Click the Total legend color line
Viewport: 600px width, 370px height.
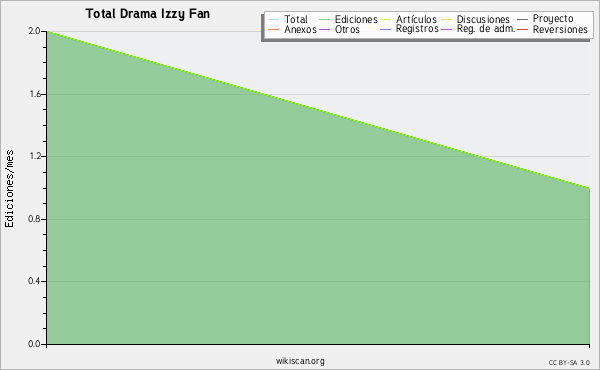(x=274, y=20)
